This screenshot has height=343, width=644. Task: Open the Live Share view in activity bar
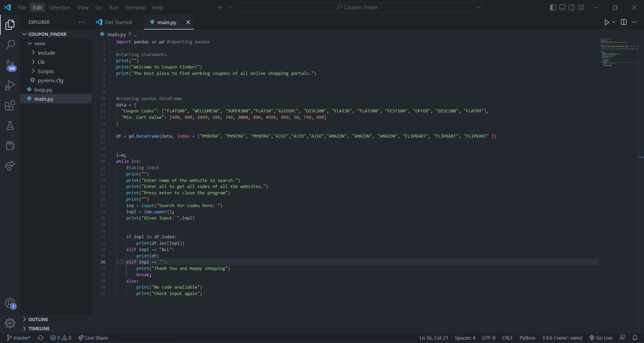(x=10, y=166)
